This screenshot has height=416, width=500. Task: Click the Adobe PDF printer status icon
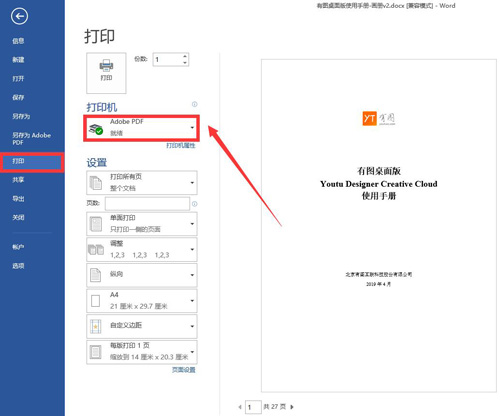coord(96,129)
